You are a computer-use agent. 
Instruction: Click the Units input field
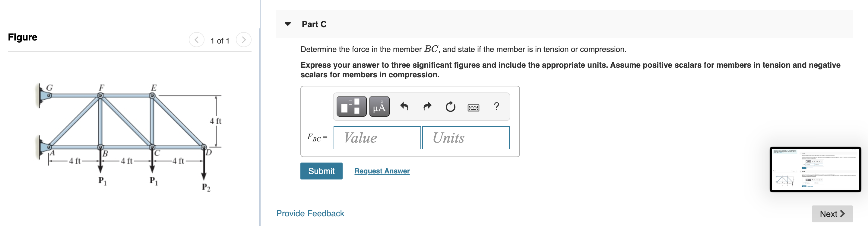(x=466, y=137)
